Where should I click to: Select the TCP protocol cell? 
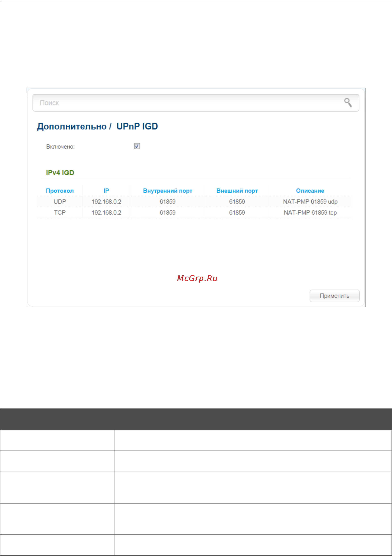(60, 212)
